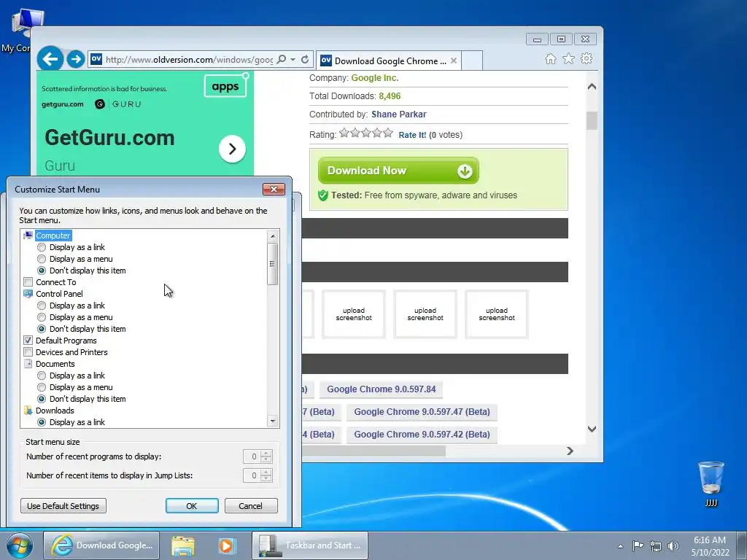Refresh the oldversion.com page
The height and width of the screenshot is (560, 747).
305,59
